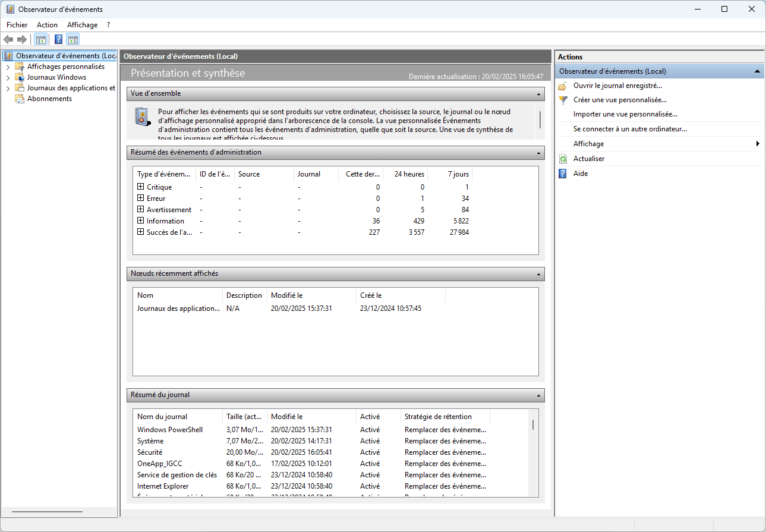Expand the Critique event type row
Image resolution: width=766 pixels, height=532 pixels.
point(141,187)
